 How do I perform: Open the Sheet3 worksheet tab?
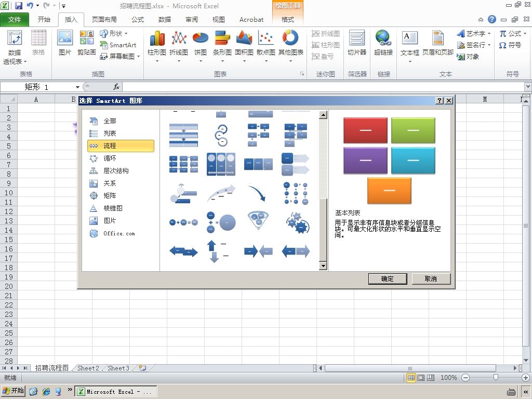pyautogui.click(x=118, y=368)
